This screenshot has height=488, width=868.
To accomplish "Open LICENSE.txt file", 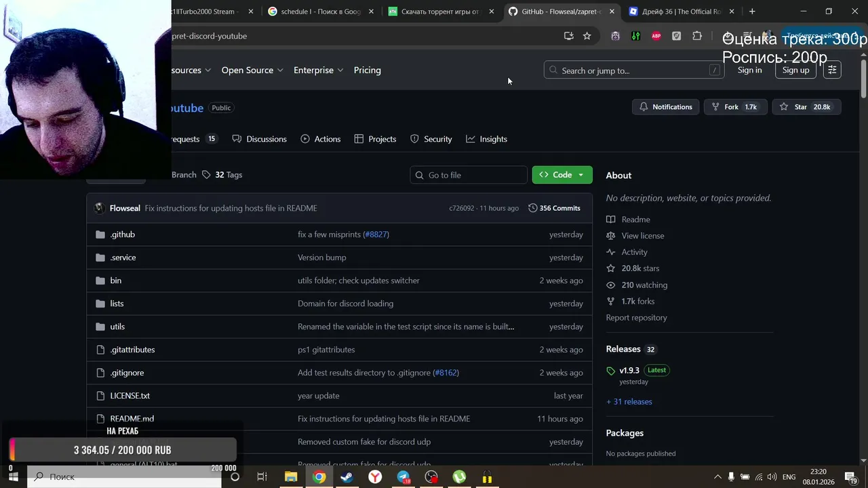I will point(130,396).
